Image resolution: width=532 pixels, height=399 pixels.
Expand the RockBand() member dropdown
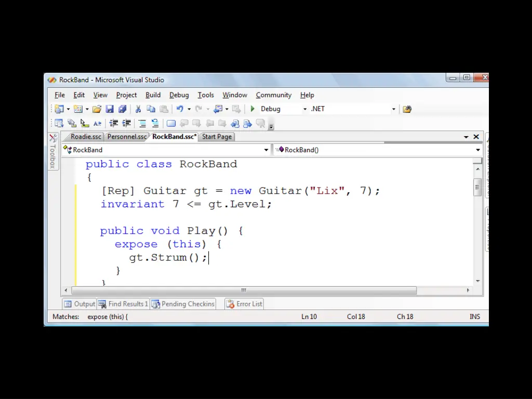pyautogui.click(x=478, y=150)
